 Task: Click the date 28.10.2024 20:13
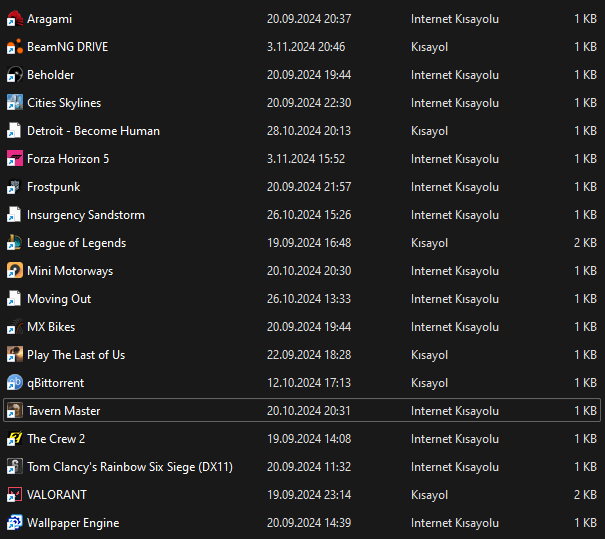[309, 131]
